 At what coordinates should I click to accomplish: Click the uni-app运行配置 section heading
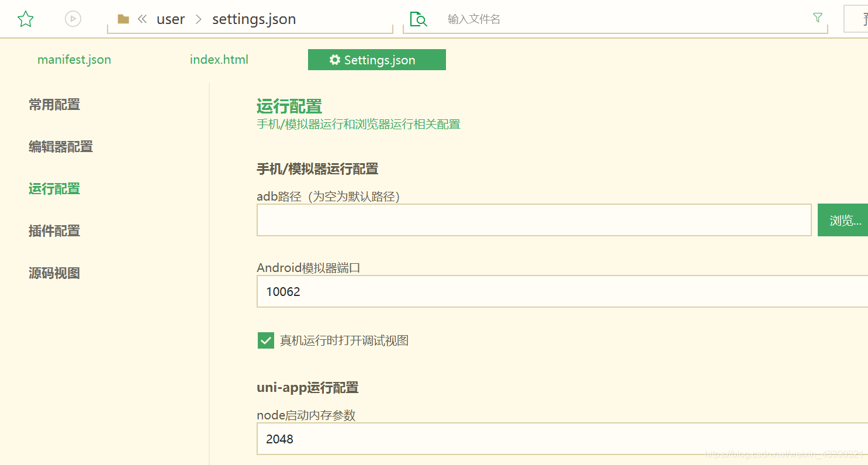[x=307, y=387]
